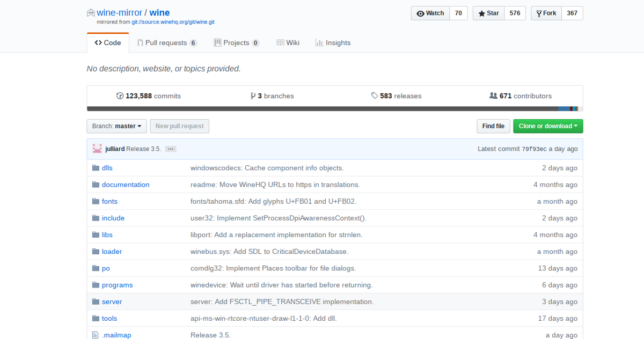Click julliard's avatar image

click(97, 149)
